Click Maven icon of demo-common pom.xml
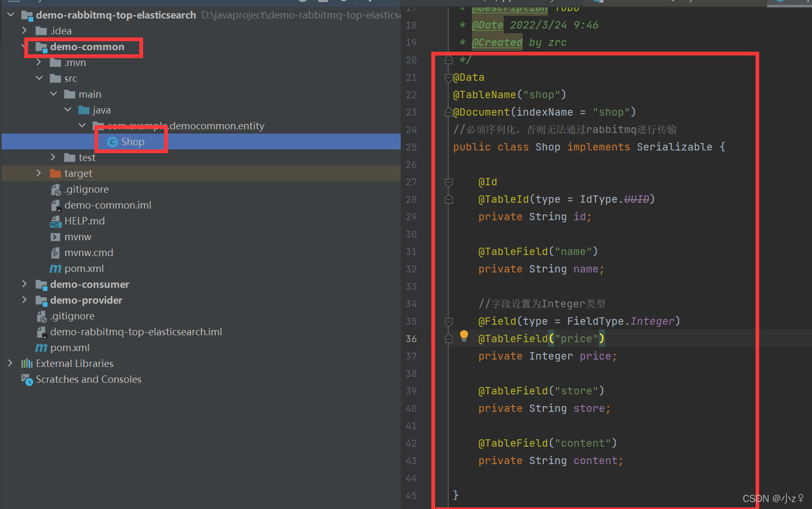812x509 pixels. 55,269
